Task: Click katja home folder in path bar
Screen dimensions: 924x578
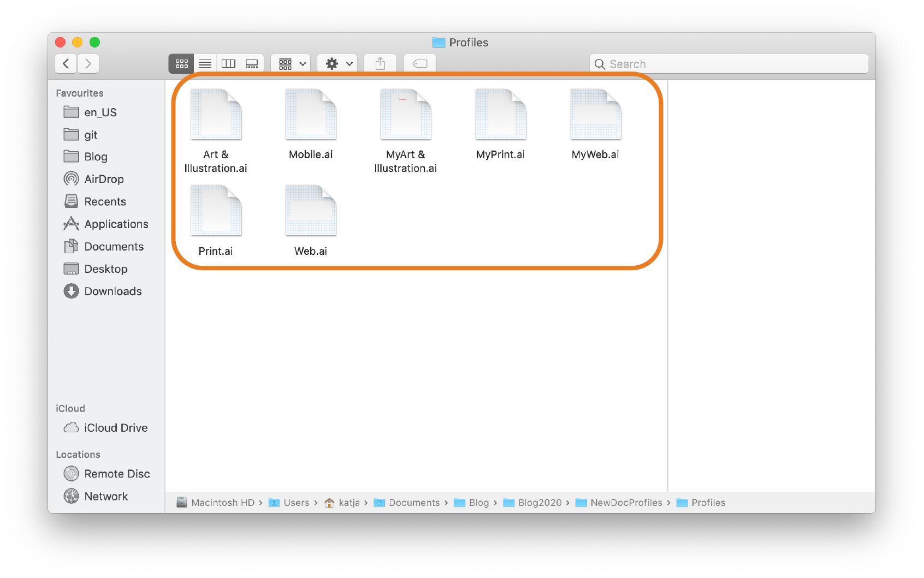Action: [342, 502]
